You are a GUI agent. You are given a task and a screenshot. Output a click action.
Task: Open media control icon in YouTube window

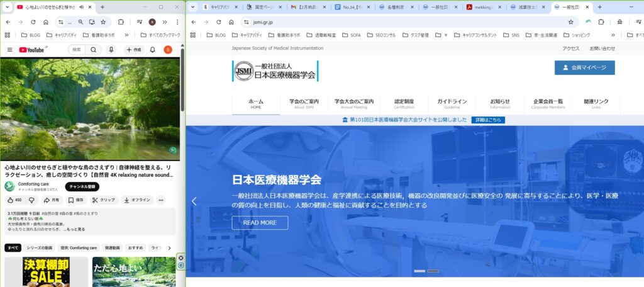pos(140,22)
